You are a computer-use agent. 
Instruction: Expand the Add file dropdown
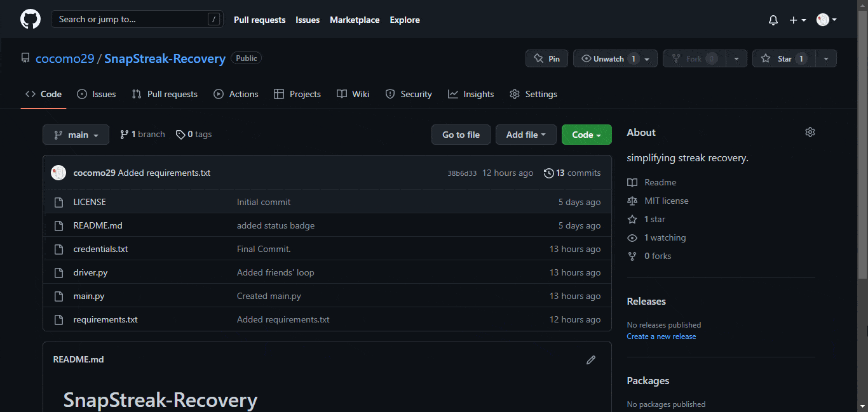tap(526, 135)
